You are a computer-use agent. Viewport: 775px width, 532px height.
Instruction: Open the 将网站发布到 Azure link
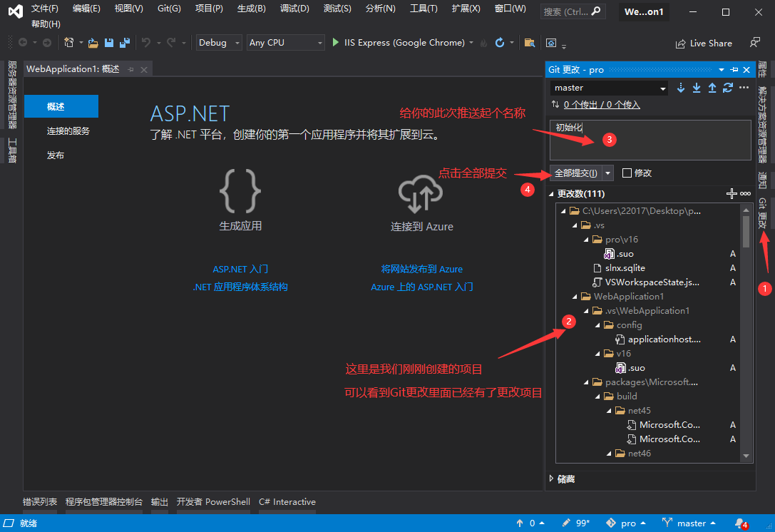(421, 269)
